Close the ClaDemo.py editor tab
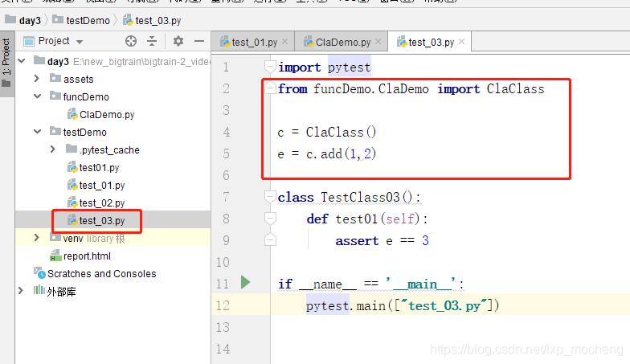630x364 pixels. [378, 42]
